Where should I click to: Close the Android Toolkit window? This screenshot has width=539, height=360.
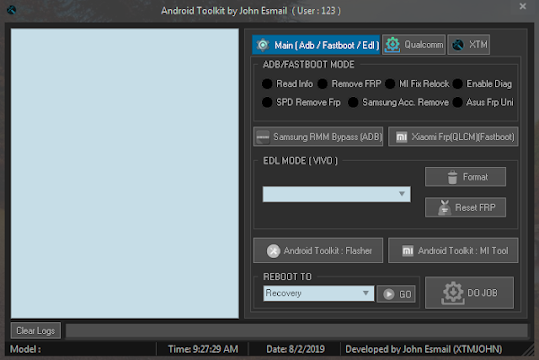(x=523, y=6)
